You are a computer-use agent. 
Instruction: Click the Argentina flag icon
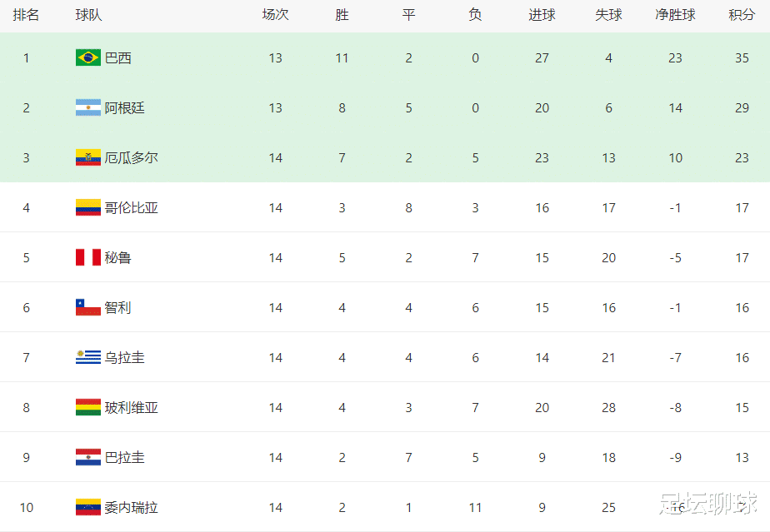coord(88,107)
